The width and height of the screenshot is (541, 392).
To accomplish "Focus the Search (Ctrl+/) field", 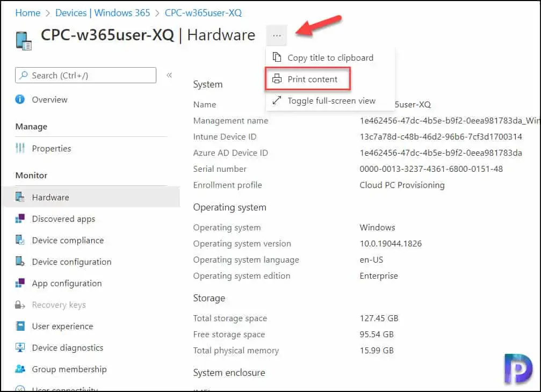I will (x=85, y=75).
